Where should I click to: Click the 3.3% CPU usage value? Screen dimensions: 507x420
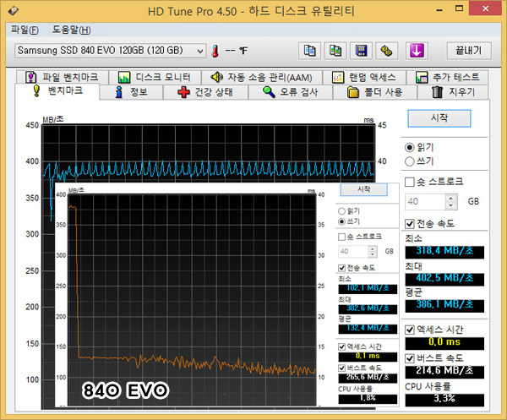(x=444, y=400)
